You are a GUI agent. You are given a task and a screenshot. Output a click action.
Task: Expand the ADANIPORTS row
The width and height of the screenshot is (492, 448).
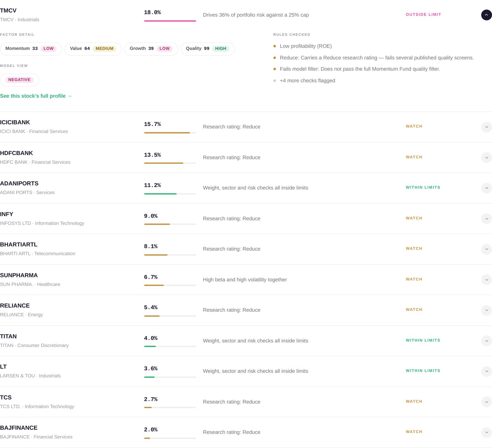pos(486,188)
